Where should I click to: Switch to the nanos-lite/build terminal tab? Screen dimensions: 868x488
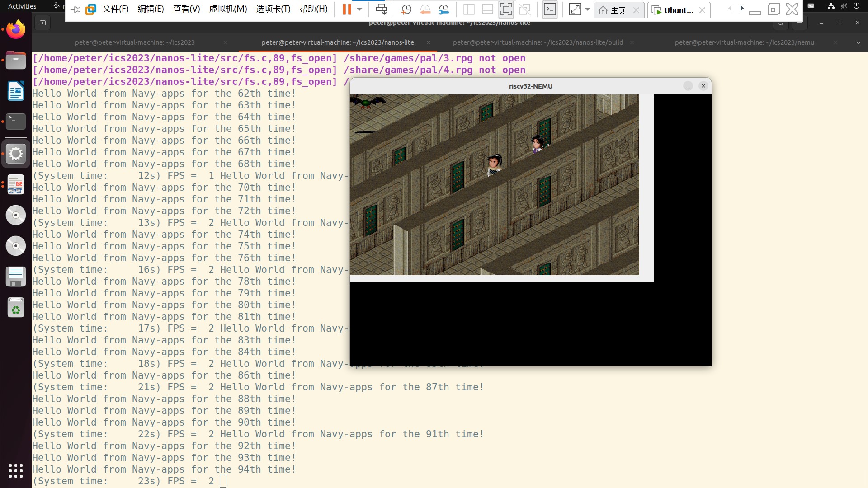click(538, 42)
